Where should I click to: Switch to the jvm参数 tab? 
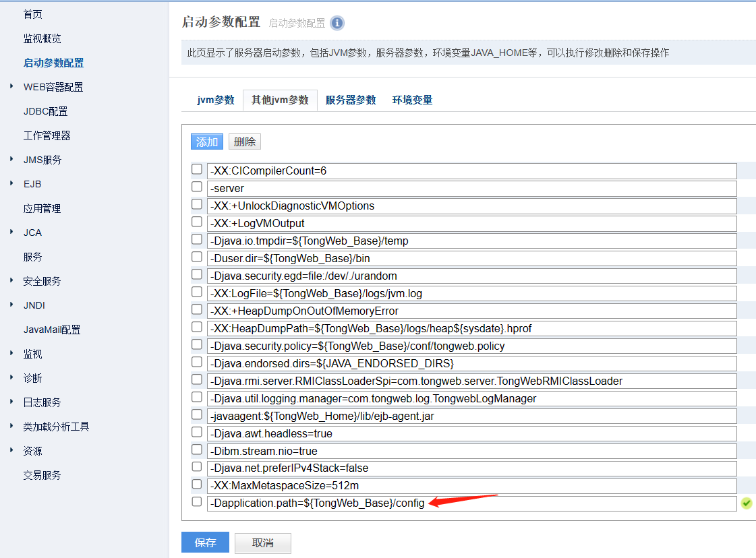pos(215,100)
